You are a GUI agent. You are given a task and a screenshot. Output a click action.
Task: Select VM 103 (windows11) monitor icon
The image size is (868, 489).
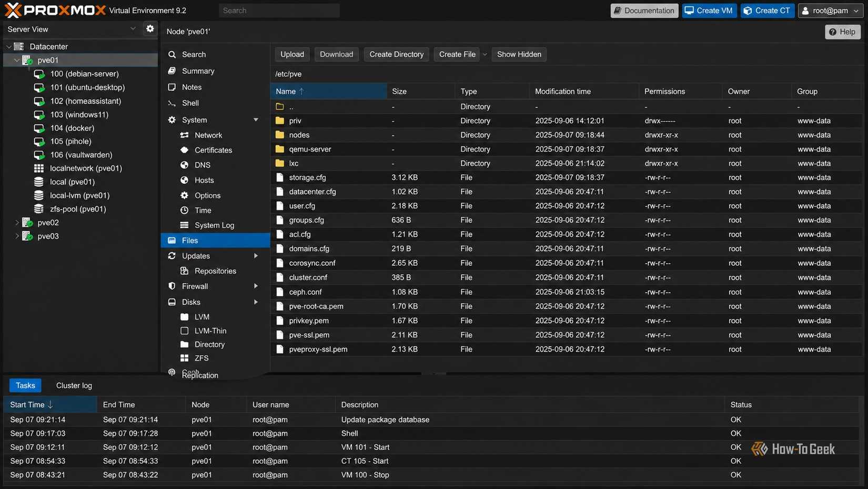pos(39,115)
